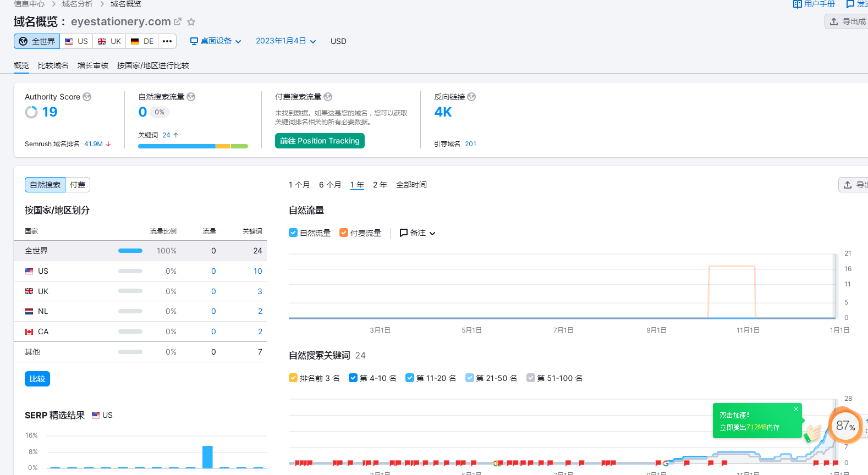
Task: Click the 付费搜索流量 info icon
Action: click(x=328, y=97)
